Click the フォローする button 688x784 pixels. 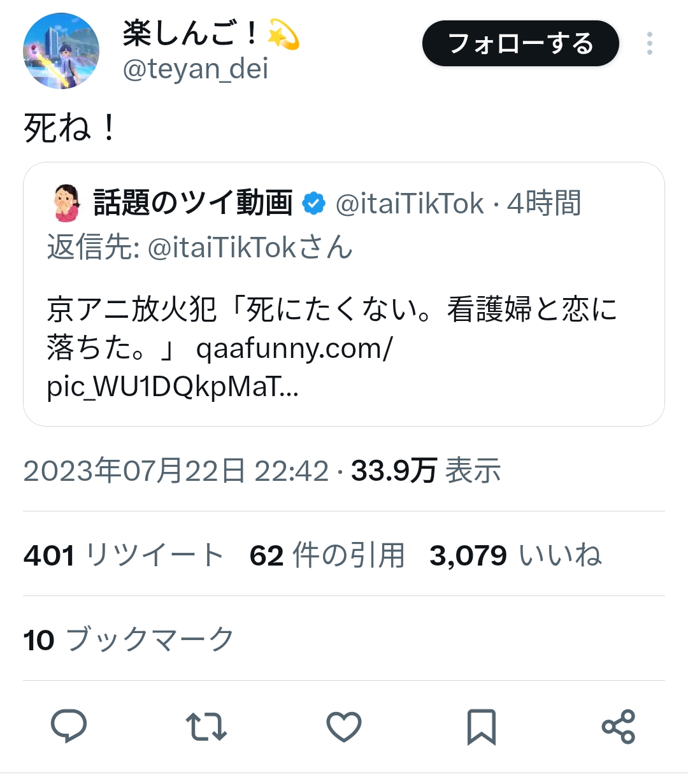[x=520, y=43]
